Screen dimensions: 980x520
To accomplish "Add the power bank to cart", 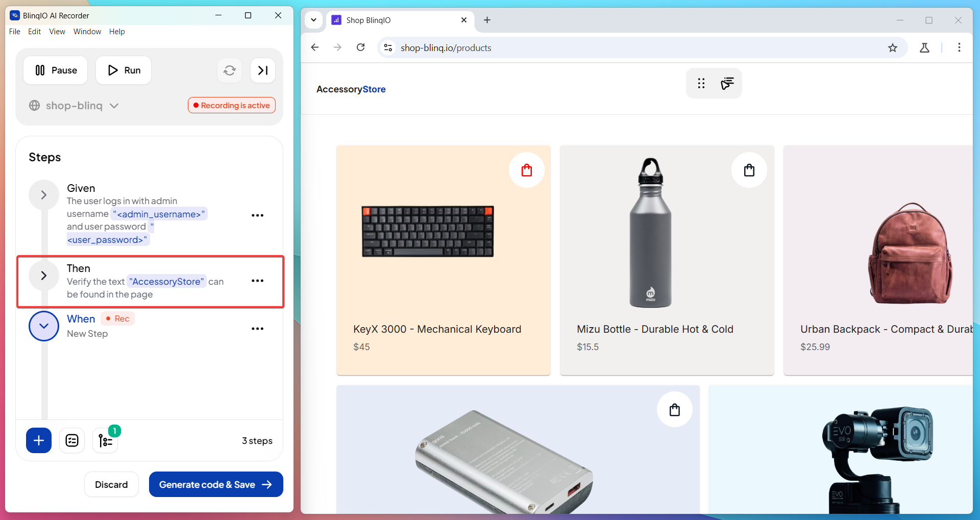I will 675,410.
